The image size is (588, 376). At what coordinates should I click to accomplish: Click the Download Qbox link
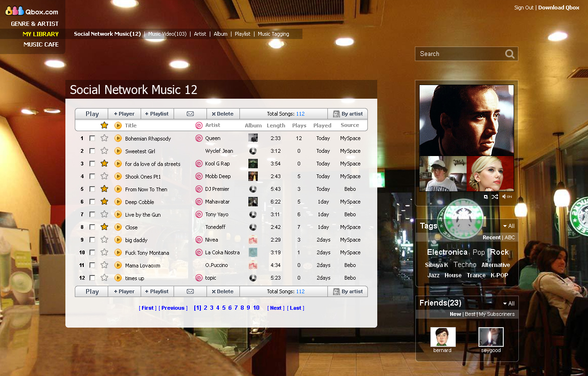coord(559,8)
